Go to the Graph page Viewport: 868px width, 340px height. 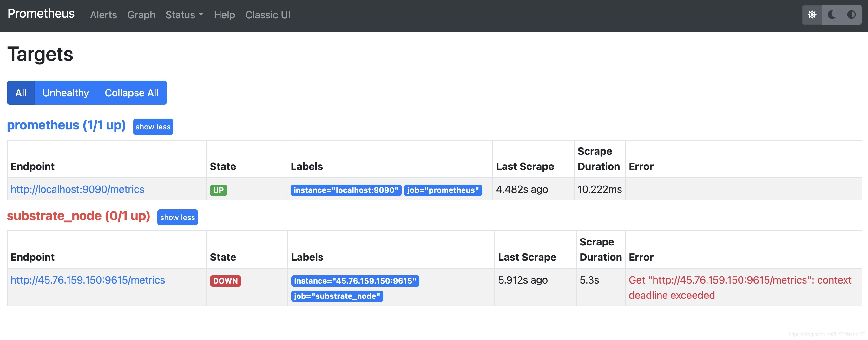(x=141, y=15)
